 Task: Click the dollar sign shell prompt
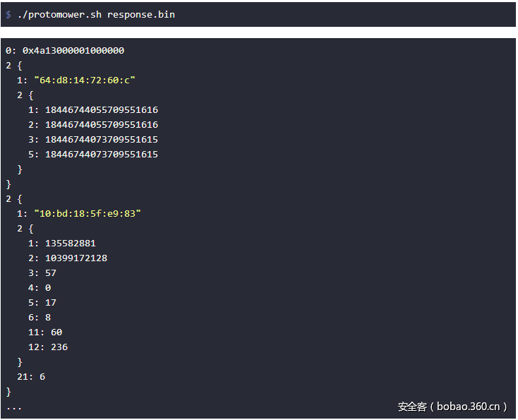(x=8, y=14)
